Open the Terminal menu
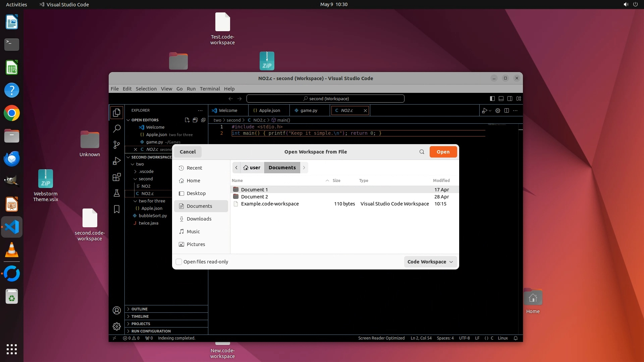The image size is (644, 362). click(x=210, y=89)
